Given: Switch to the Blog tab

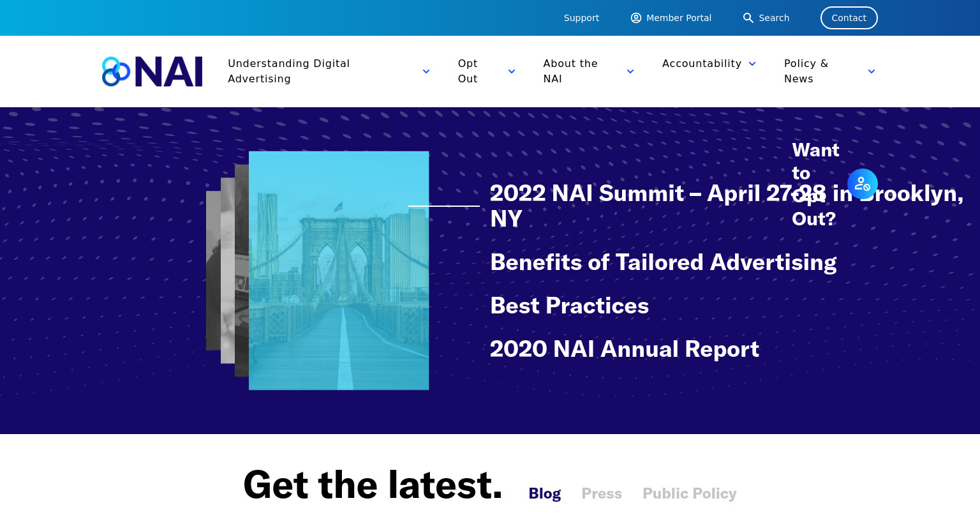Looking at the screenshot, I should tap(545, 493).
